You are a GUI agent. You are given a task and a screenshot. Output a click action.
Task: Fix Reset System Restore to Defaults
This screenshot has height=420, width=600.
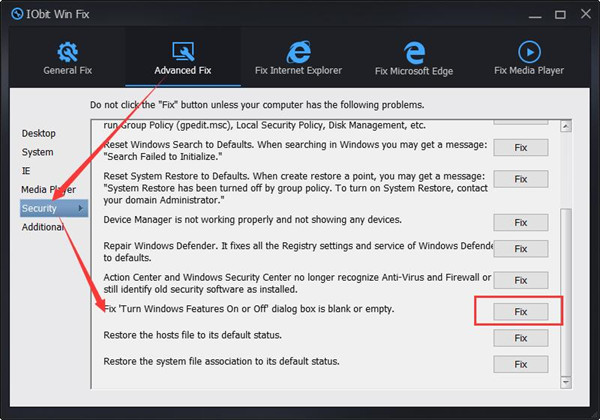(521, 179)
